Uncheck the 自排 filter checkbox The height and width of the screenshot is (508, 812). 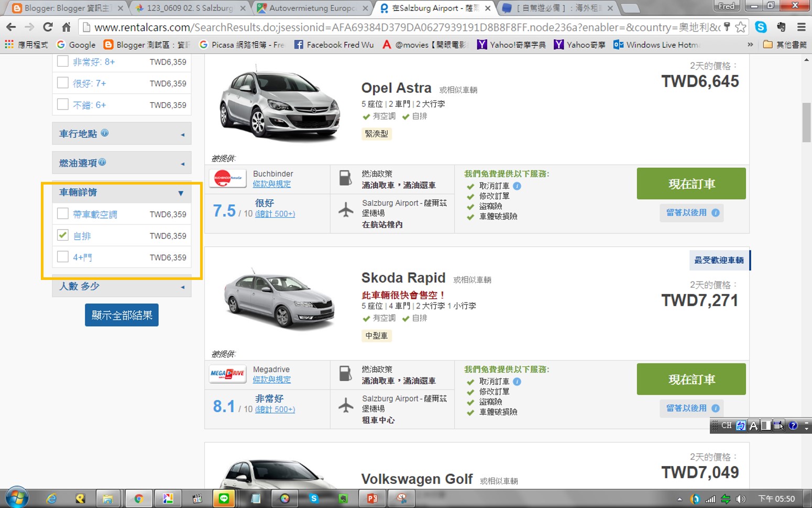point(63,235)
